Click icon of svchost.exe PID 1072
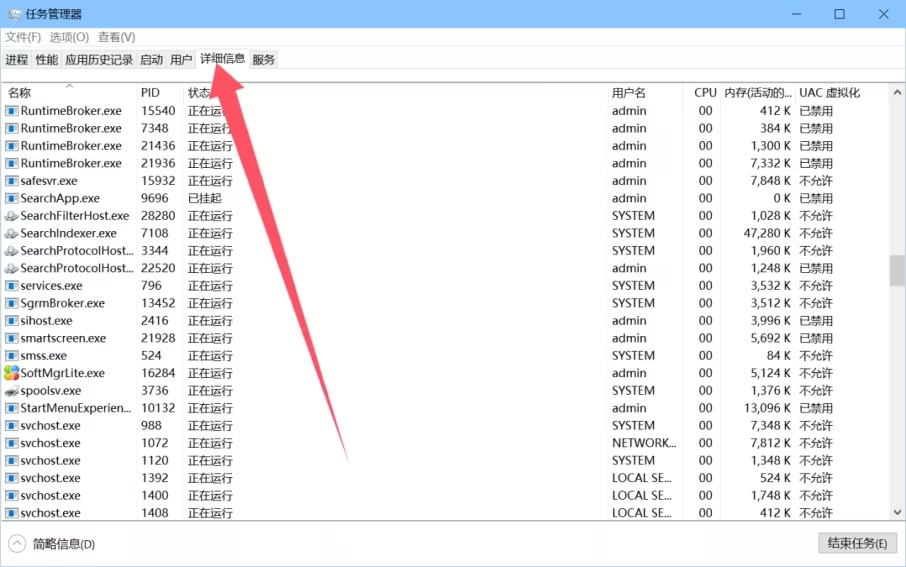 (11, 443)
